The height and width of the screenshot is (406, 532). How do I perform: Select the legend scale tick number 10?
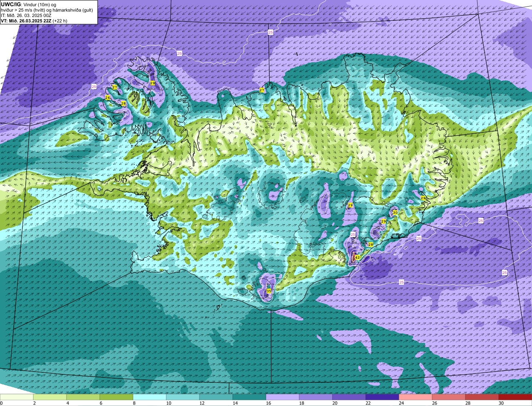(x=168, y=403)
